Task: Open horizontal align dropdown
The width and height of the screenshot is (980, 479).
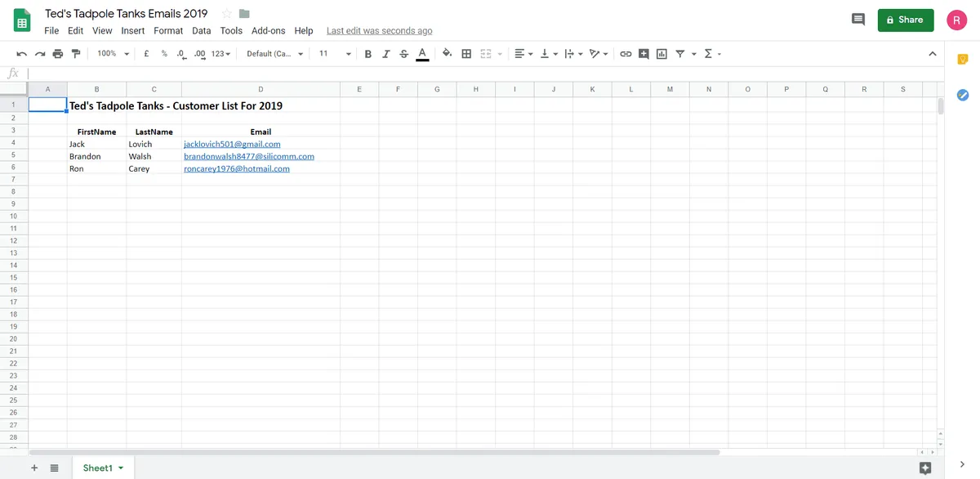Action: click(523, 54)
